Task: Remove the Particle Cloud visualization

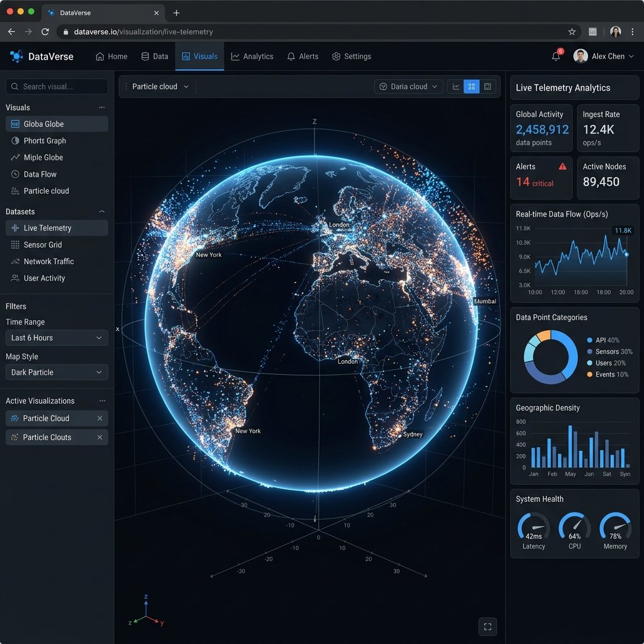Action: 100,418
